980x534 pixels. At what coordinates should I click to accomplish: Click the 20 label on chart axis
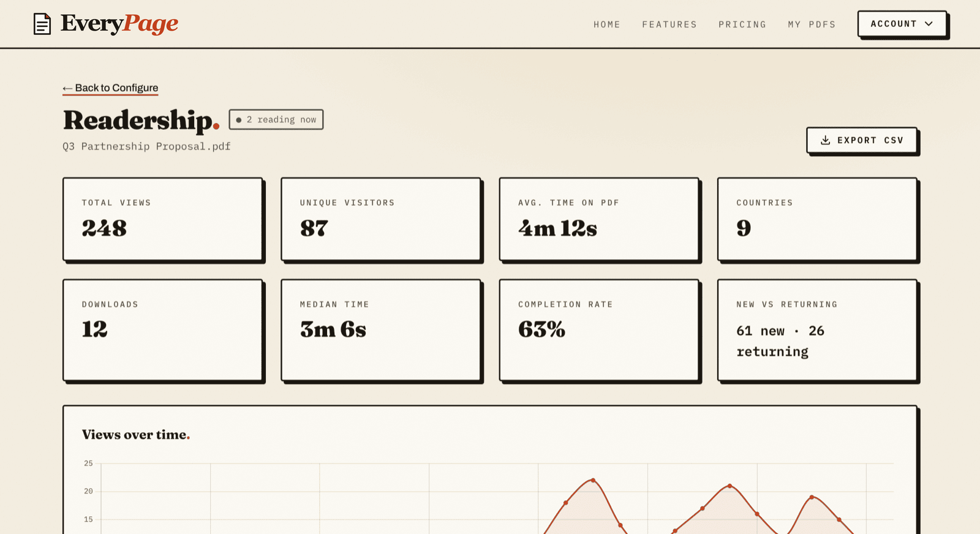click(88, 491)
